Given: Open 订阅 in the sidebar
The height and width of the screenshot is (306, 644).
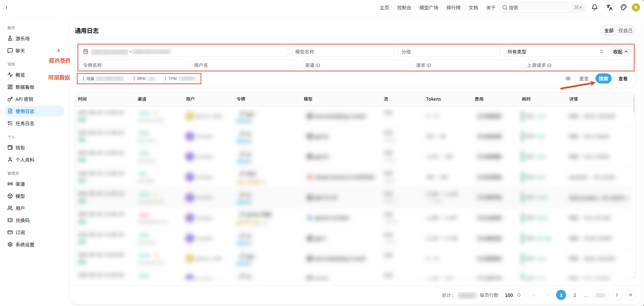Looking at the screenshot, I should click(34, 233).
